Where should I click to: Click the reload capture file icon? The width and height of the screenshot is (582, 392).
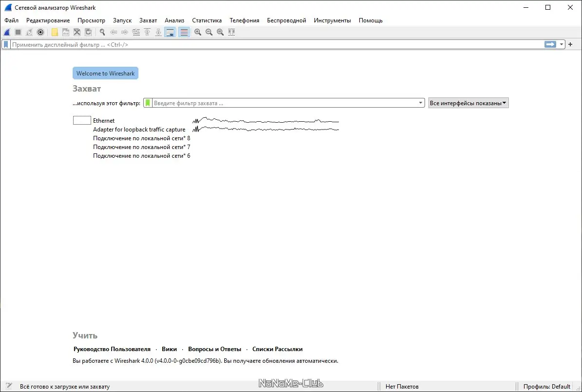88,32
